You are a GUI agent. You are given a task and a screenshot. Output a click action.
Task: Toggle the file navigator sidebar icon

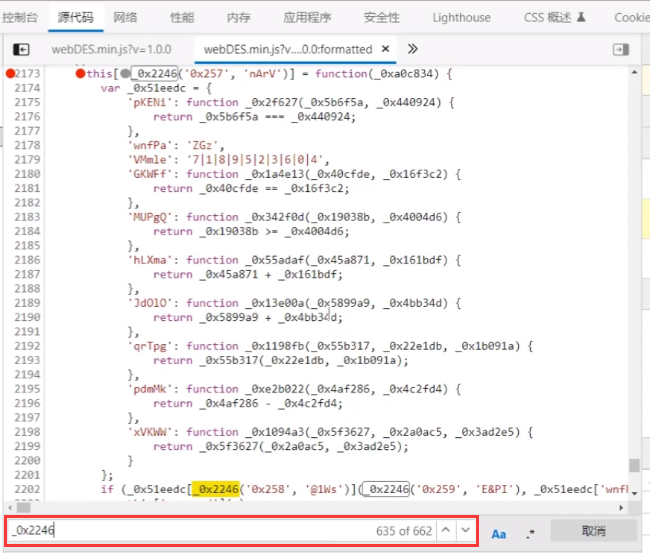21,49
